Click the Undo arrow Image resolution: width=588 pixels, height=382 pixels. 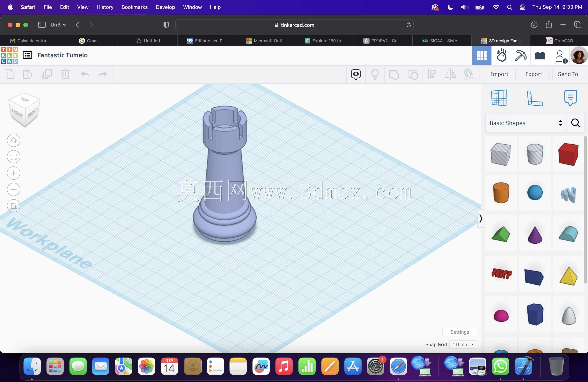pyautogui.click(x=85, y=74)
